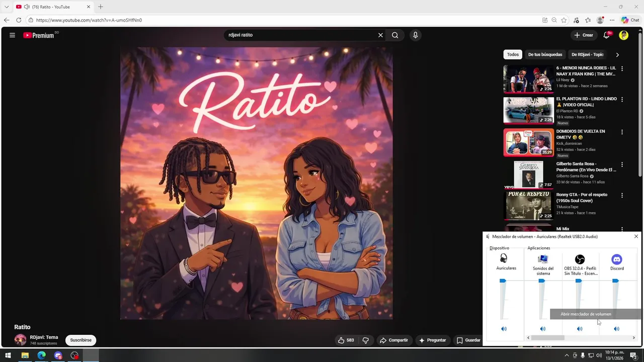Open the Windows Start menu
644x362 pixels.
click(8, 355)
